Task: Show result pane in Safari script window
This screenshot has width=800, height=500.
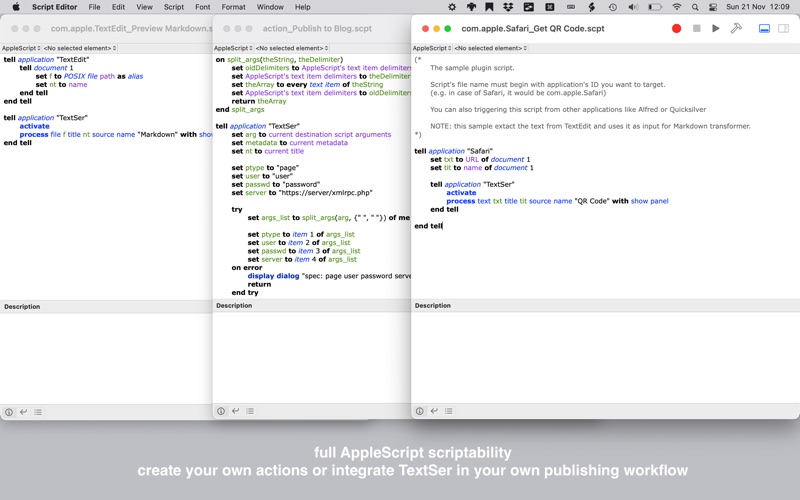Action: tap(434, 411)
